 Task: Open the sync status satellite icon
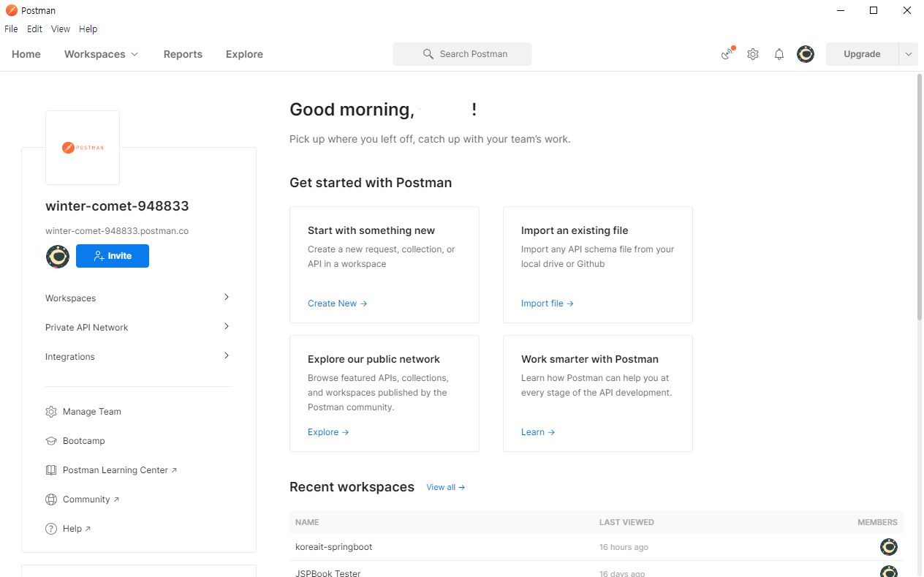pyautogui.click(x=727, y=54)
